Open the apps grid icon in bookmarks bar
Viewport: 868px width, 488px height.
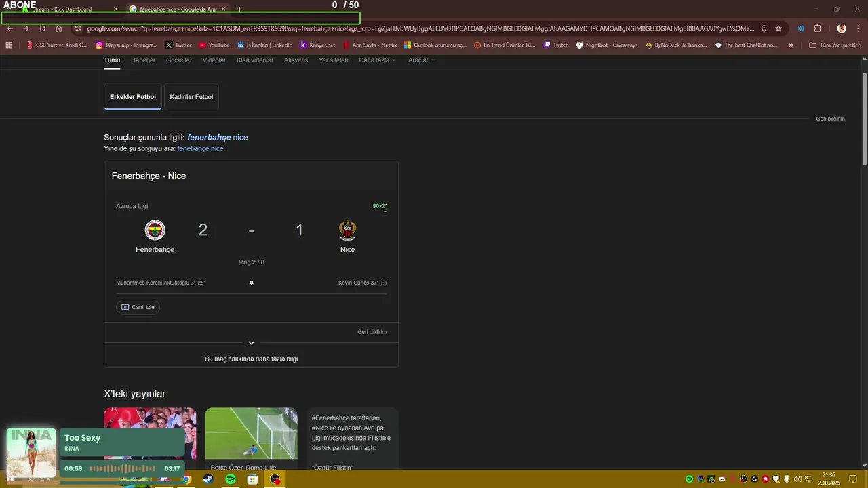coord(9,45)
